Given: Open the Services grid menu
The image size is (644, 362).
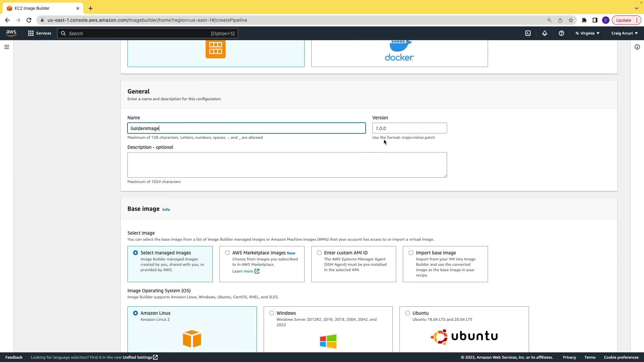Looking at the screenshot, I should (x=40, y=33).
